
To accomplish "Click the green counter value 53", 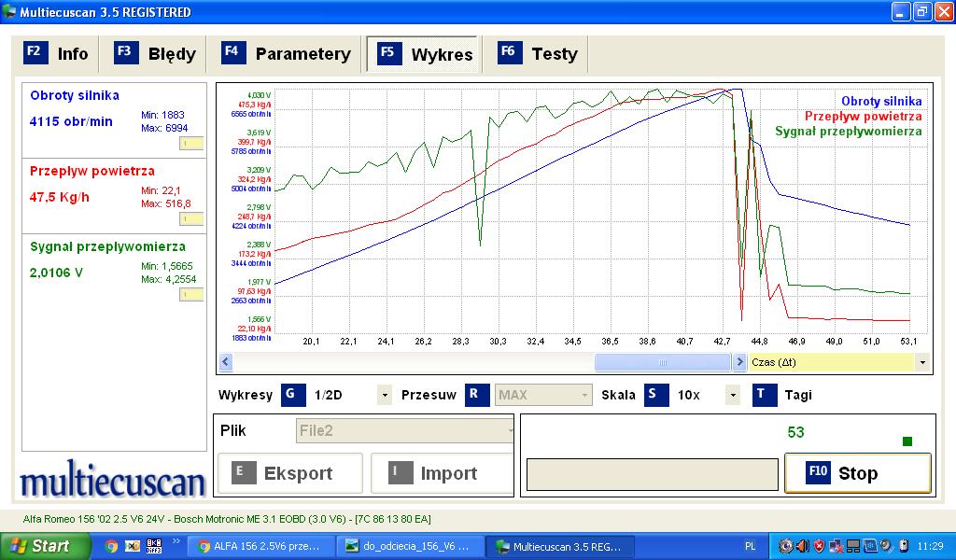I will coord(795,432).
